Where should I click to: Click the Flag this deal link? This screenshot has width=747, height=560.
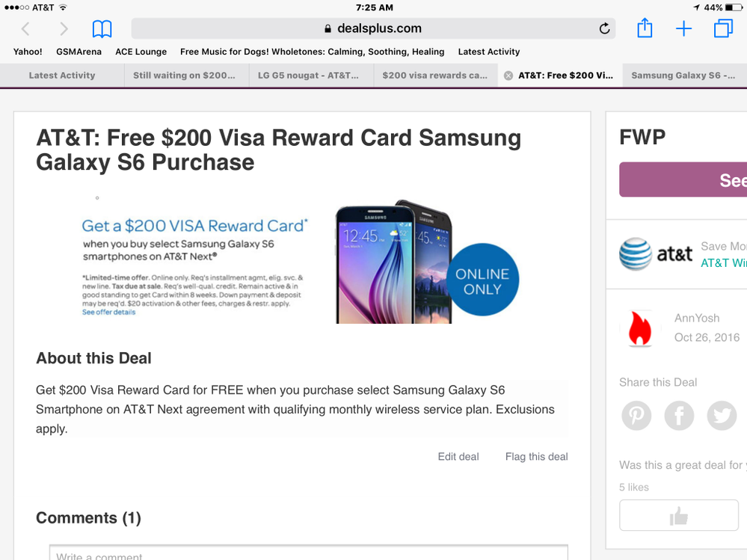[536, 457]
